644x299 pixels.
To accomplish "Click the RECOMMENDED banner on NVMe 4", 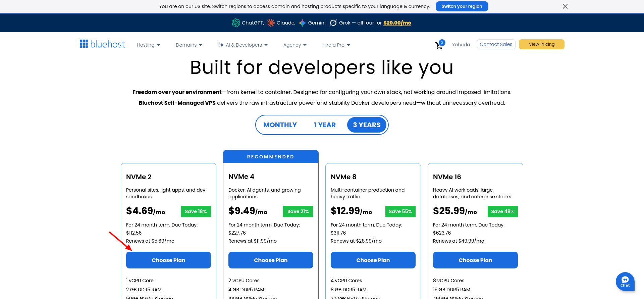I will tap(271, 157).
